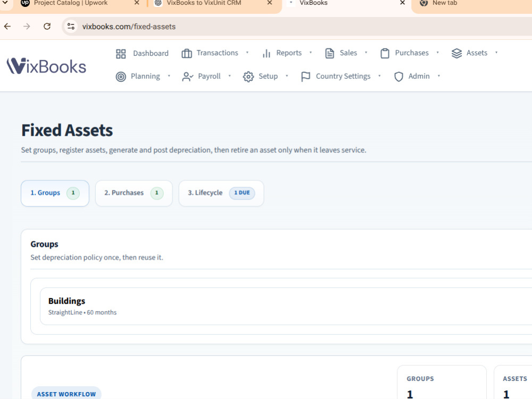Open the Purchases menu in the navbar
Viewport: 532px width, 399px height.
[412, 53]
